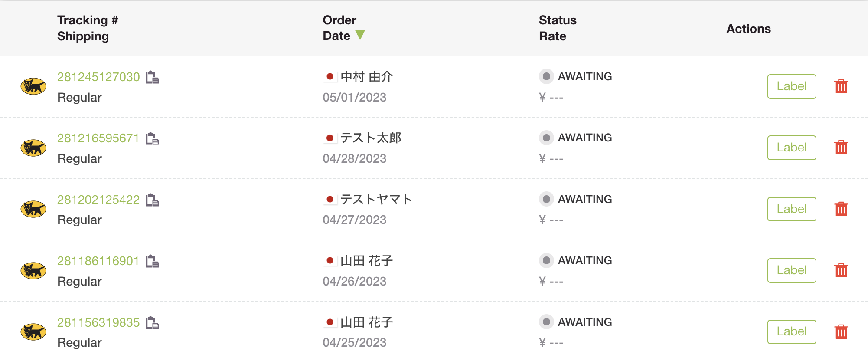Click the Order Date column header
This screenshot has width=868, height=361.
(x=339, y=28)
